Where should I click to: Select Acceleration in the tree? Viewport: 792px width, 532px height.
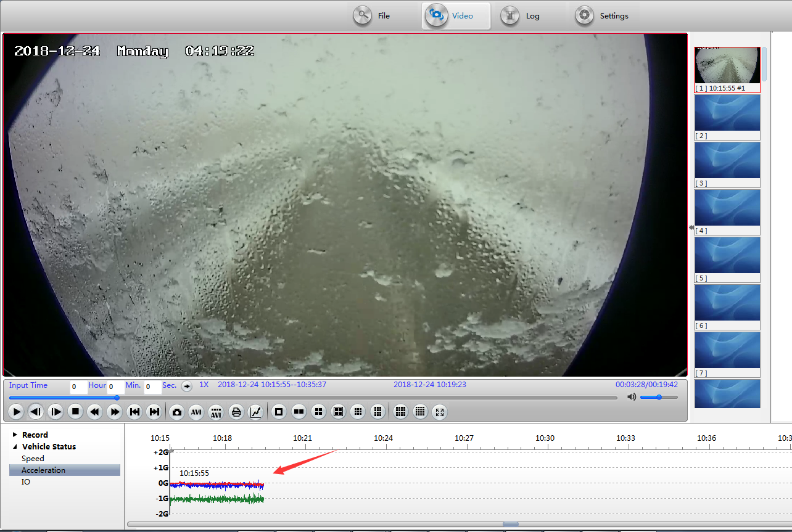point(65,470)
